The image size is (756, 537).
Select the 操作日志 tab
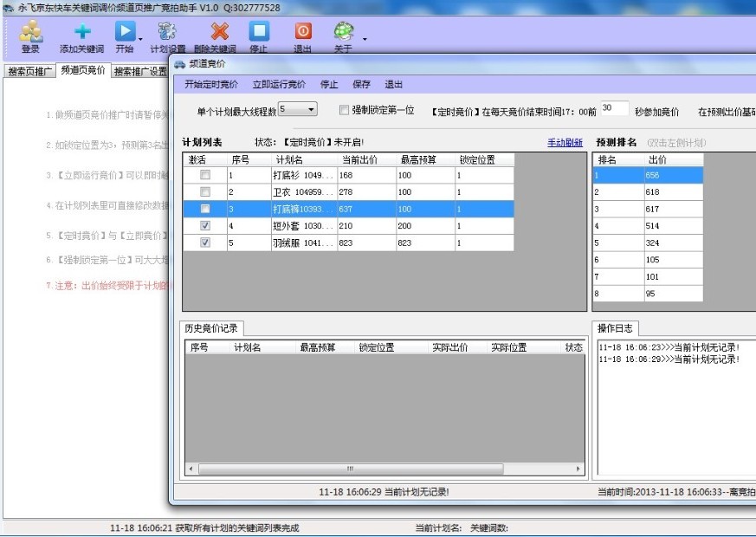tap(615, 328)
